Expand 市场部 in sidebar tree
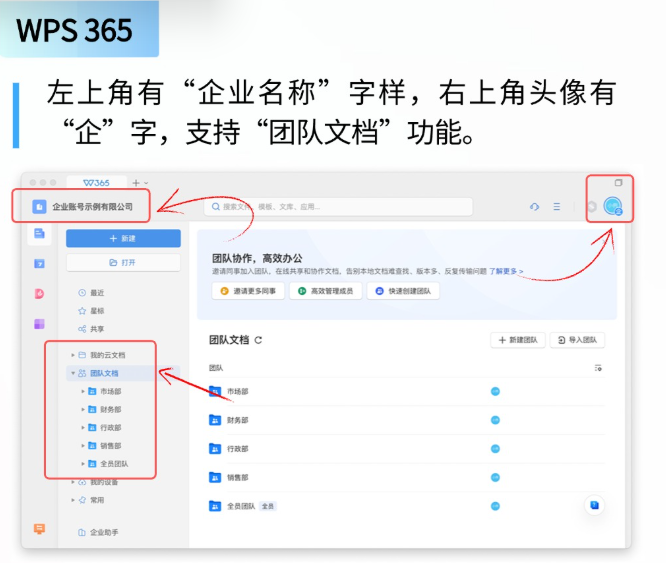The width and height of the screenshot is (666, 563). [x=83, y=391]
